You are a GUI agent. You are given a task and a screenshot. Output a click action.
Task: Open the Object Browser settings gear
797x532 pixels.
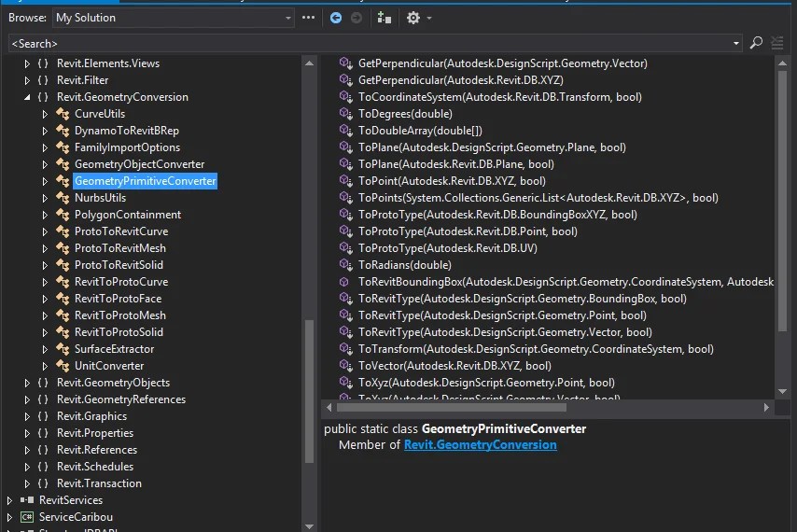(413, 19)
